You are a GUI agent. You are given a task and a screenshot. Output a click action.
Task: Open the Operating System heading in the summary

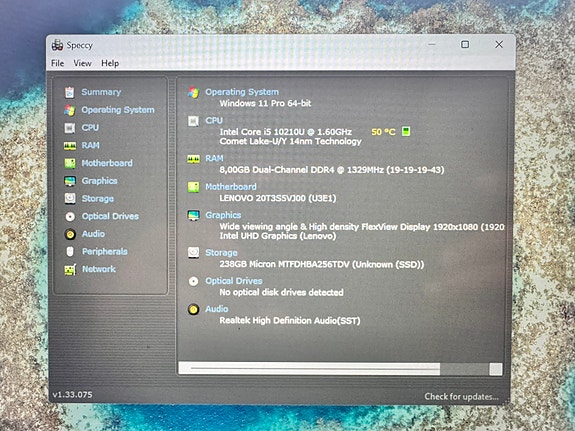point(242,92)
